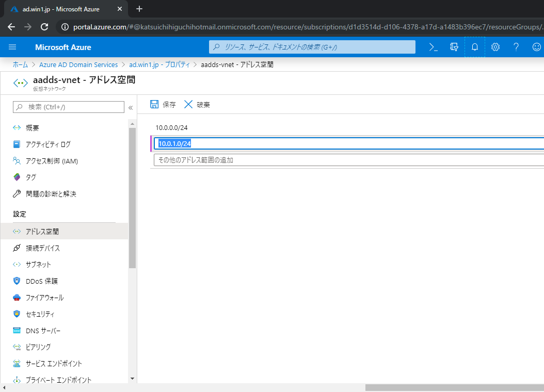Click the DNS サーバー icon
The height and width of the screenshot is (392, 544).
tap(17, 330)
